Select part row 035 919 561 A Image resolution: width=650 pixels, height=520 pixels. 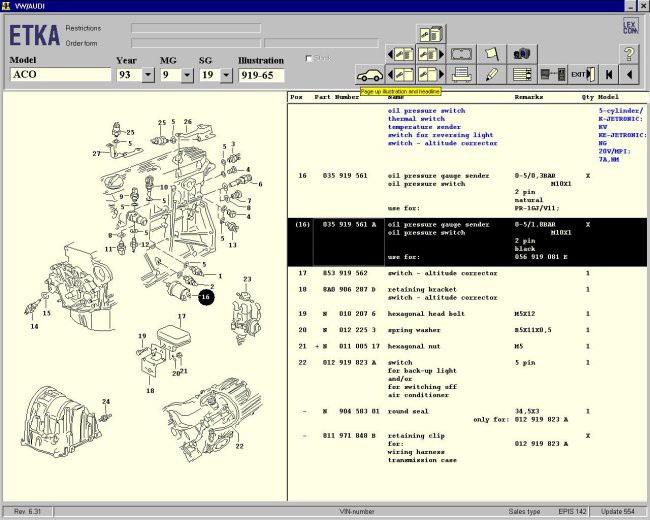pyautogui.click(x=348, y=225)
